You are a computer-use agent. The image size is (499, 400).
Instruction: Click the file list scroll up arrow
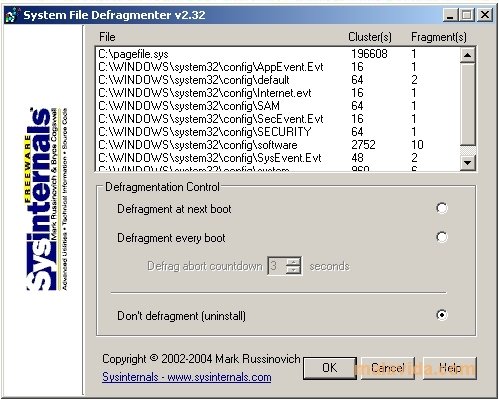pyautogui.click(x=467, y=55)
